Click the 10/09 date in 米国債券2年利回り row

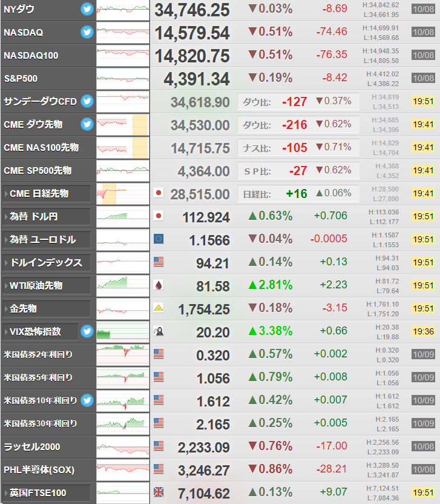pyautogui.click(x=423, y=354)
